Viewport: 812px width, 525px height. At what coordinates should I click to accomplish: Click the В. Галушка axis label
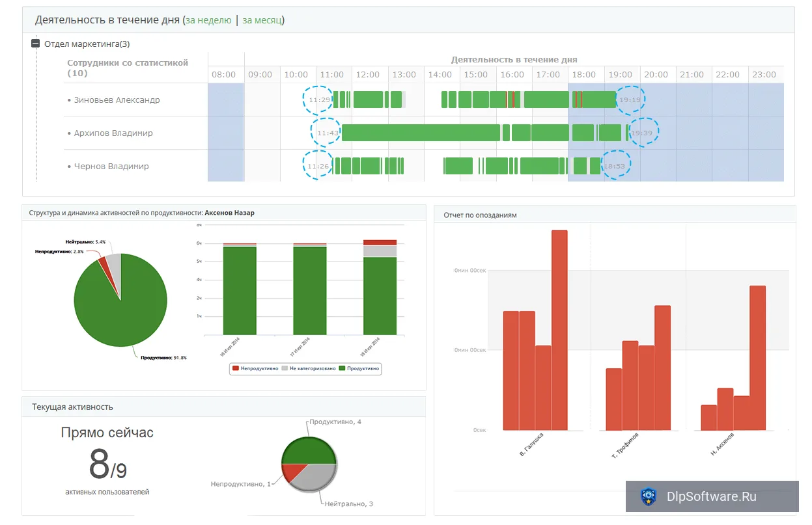coord(533,445)
